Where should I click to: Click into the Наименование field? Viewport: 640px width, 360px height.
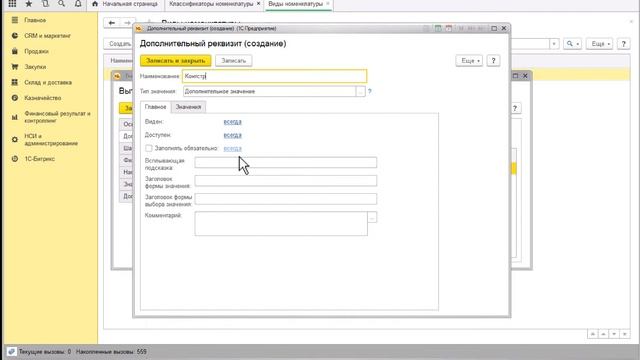[274, 76]
